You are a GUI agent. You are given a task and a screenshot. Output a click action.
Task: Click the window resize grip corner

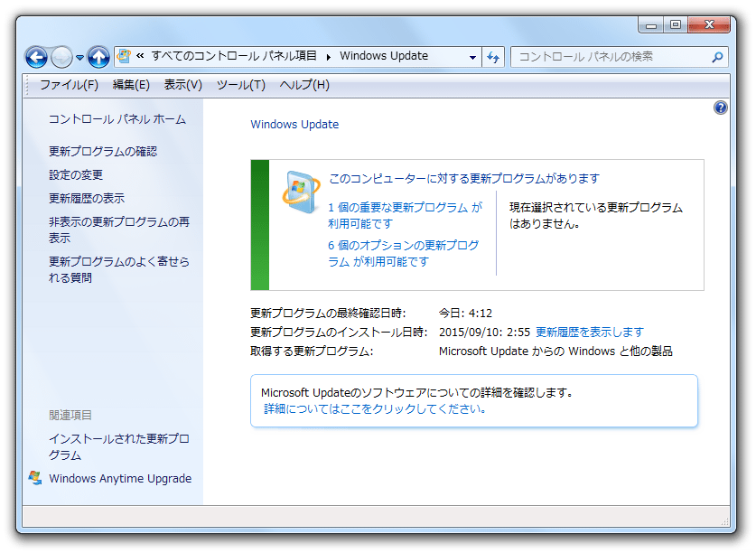point(724,521)
